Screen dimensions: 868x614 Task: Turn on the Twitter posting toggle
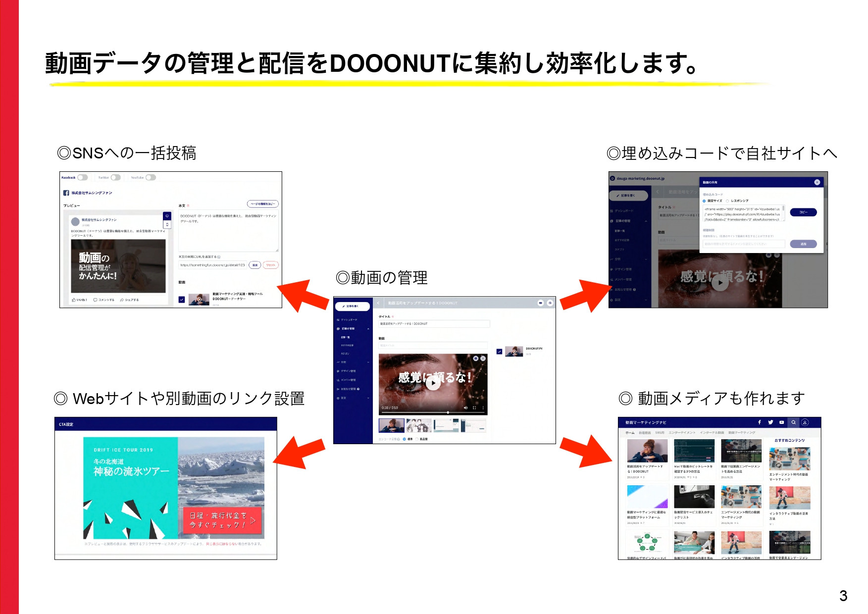tap(115, 177)
